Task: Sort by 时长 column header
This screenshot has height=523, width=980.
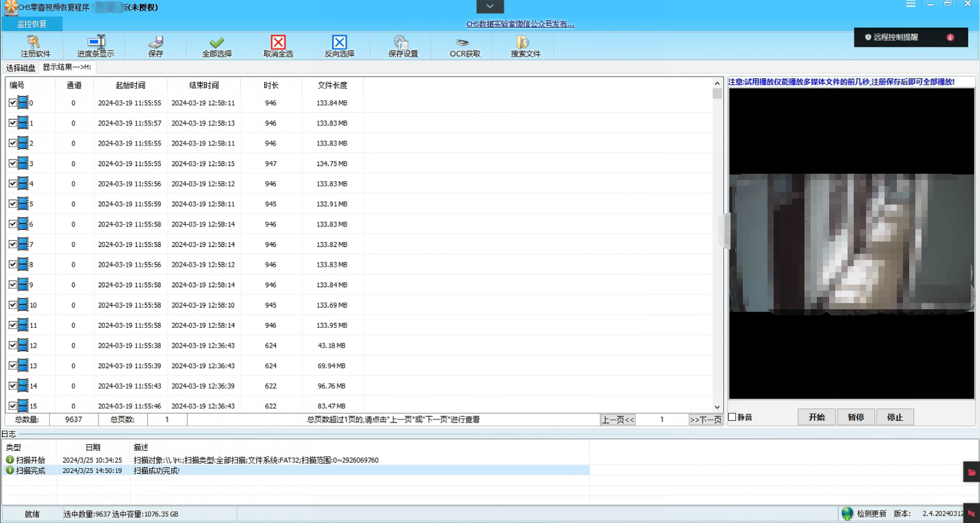Action: tap(271, 85)
